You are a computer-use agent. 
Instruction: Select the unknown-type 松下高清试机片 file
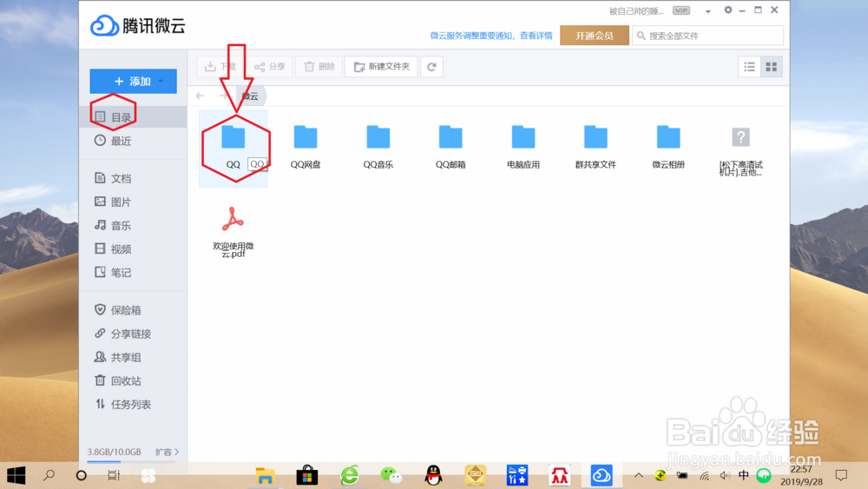click(x=740, y=150)
